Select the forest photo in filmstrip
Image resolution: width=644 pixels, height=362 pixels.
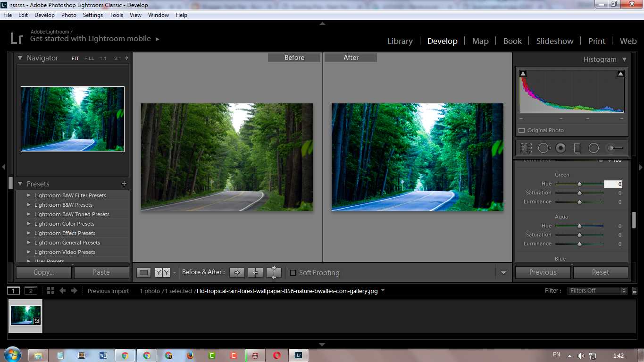click(x=25, y=315)
